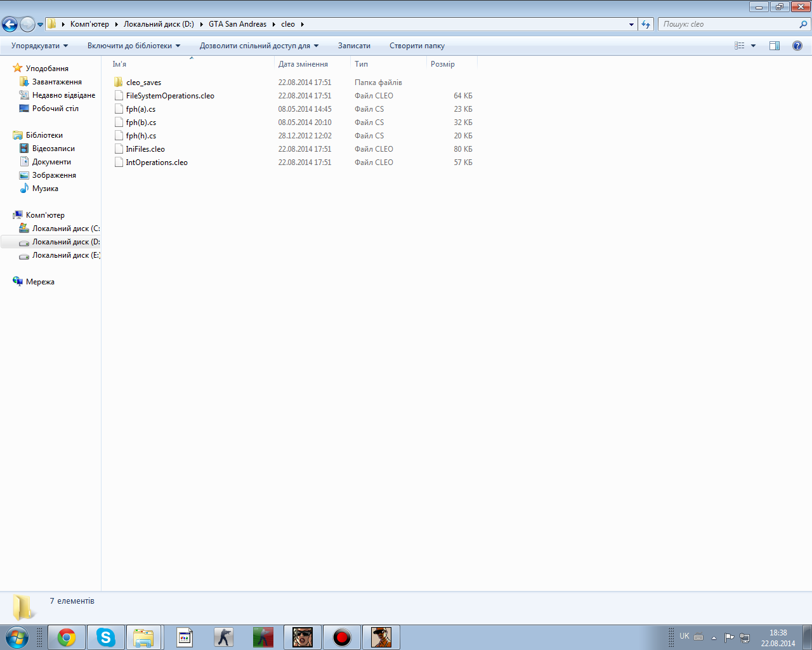
Task: Click the Пошук: cleo search field
Action: tap(728, 24)
